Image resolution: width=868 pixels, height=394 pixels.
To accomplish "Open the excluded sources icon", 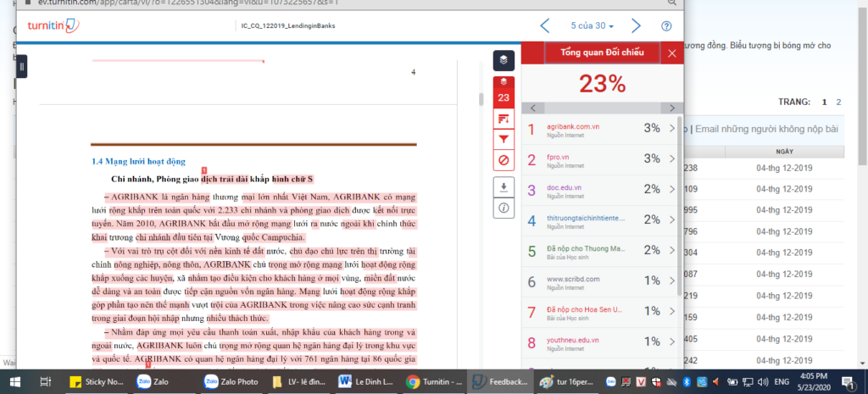I will coord(504,158).
